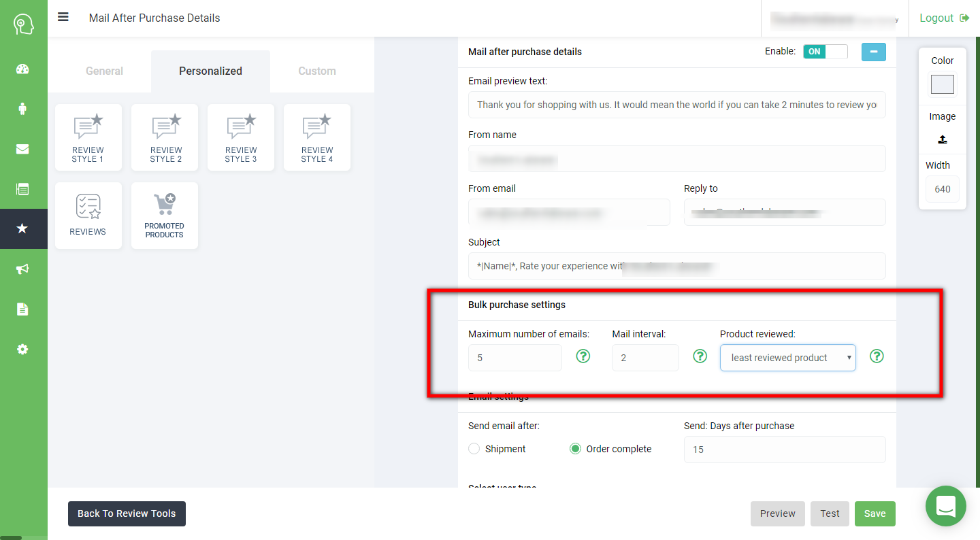980x540 pixels.
Task: Open the newspaper icon in sidebar
Action: coord(22,189)
